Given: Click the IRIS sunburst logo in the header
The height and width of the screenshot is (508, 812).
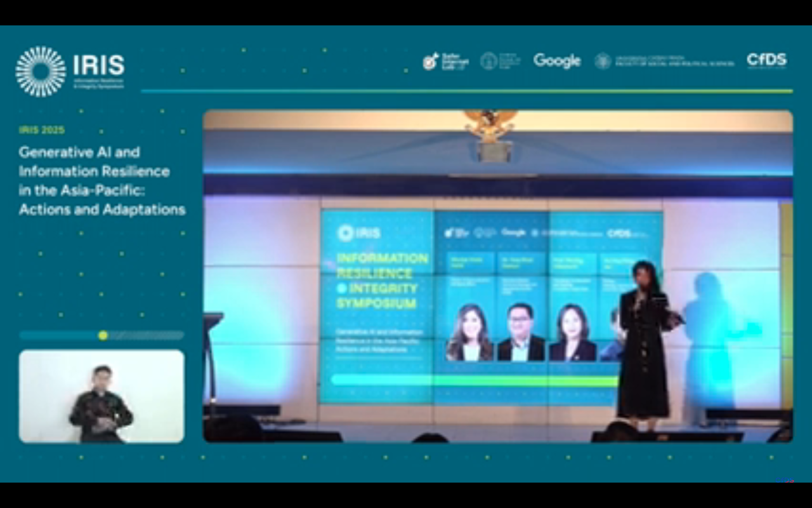Looking at the screenshot, I should (41, 71).
